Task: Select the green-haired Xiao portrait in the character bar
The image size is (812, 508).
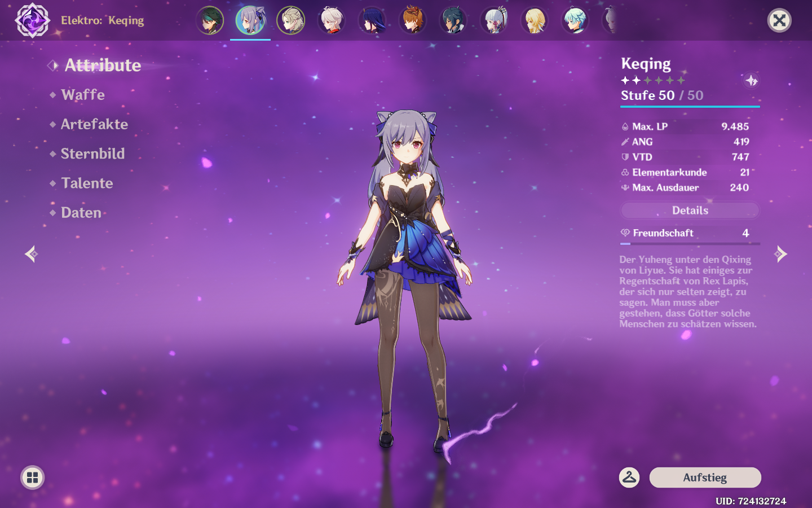Action: (x=210, y=21)
